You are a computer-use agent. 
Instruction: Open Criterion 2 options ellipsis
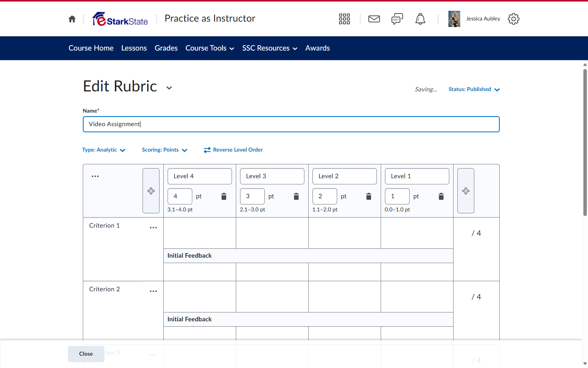[x=153, y=291]
